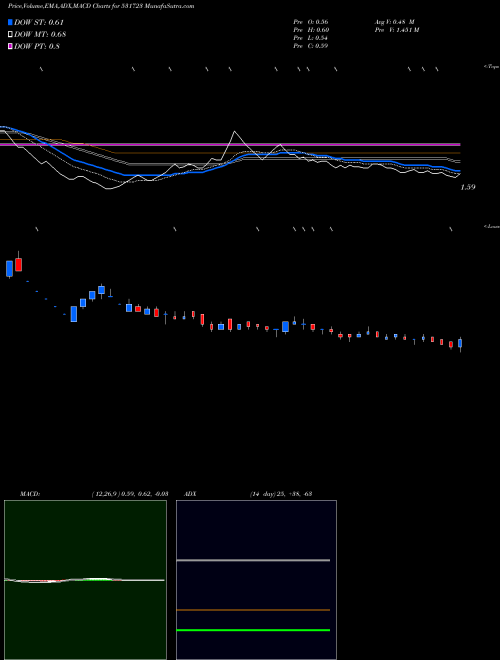The image size is (500, 660).
Task: Click the 'Pre H: 0.69' value
Action: coord(311,30)
